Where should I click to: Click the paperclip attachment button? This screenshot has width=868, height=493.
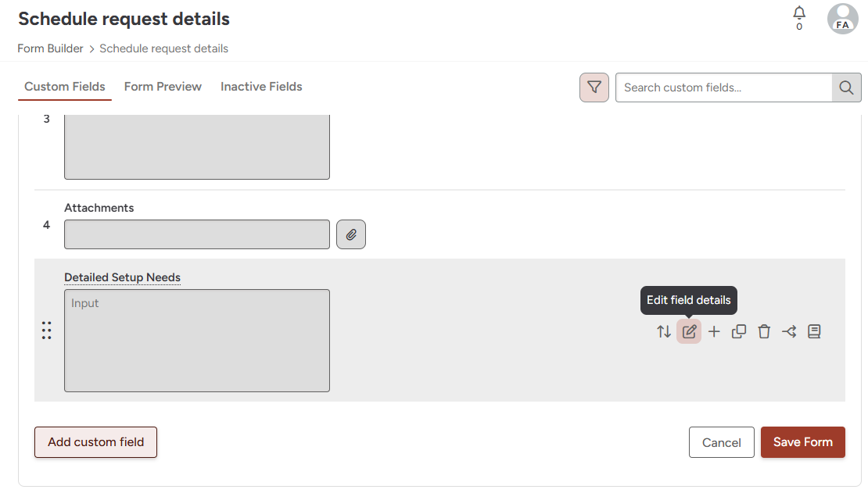(351, 234)
